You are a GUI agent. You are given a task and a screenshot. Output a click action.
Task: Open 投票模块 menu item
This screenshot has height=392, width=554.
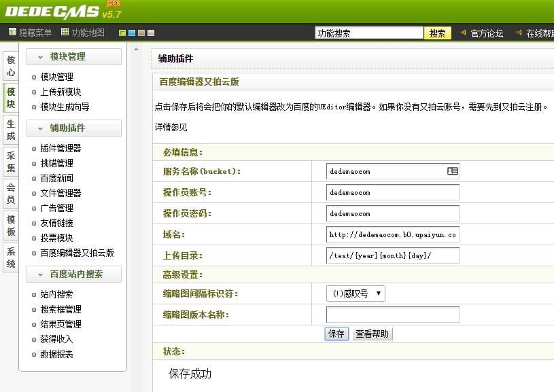[x=57, y=238]
